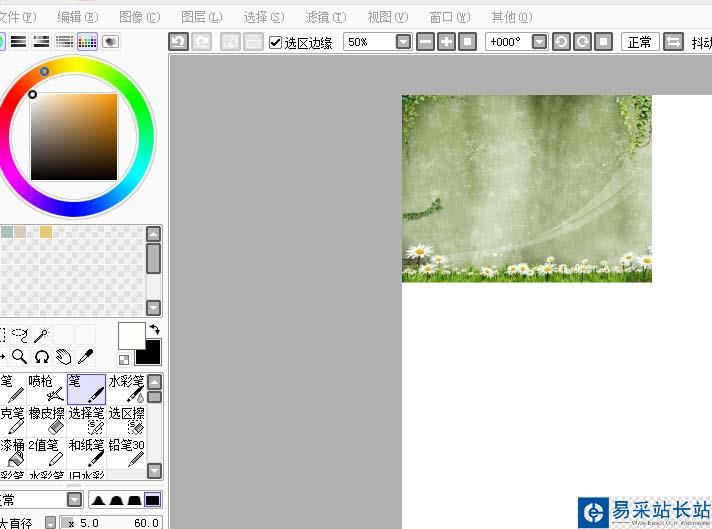Screen dimensions: 712x529
Task: Choose the 漆桶 paint bucket tool
Action: coord(12,453)
